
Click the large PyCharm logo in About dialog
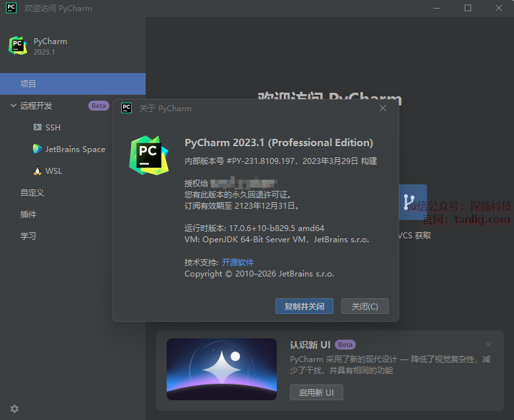point(148,155)
